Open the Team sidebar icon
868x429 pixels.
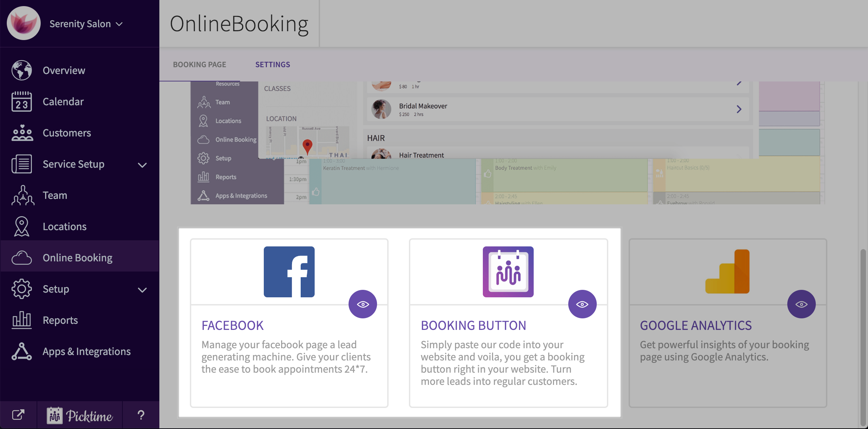tap(22, 195)
